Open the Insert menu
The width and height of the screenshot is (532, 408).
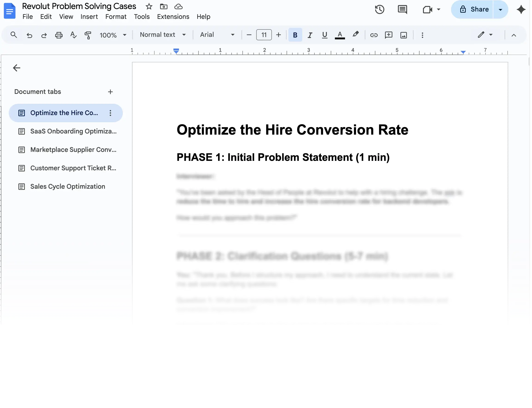click(x=89, y=17)
